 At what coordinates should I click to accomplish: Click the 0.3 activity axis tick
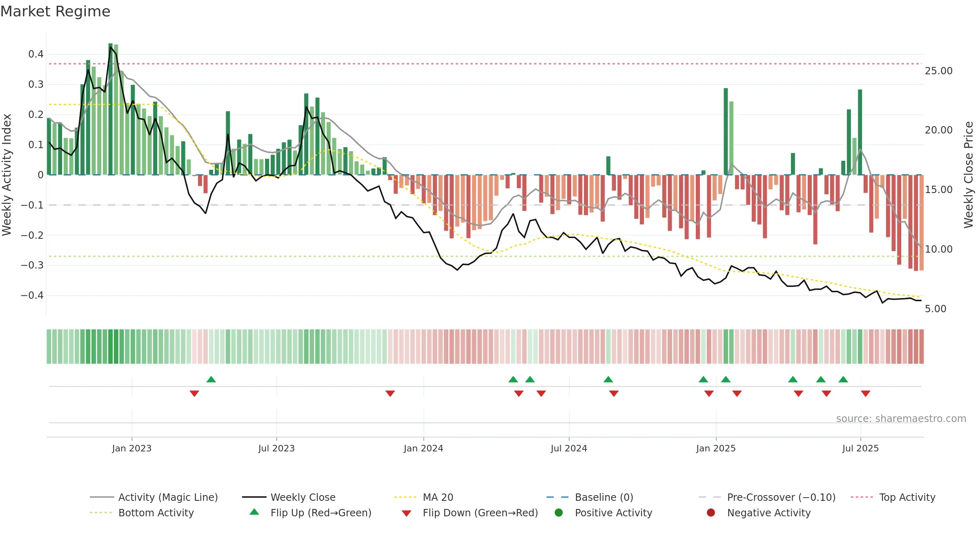pos(36,84)
